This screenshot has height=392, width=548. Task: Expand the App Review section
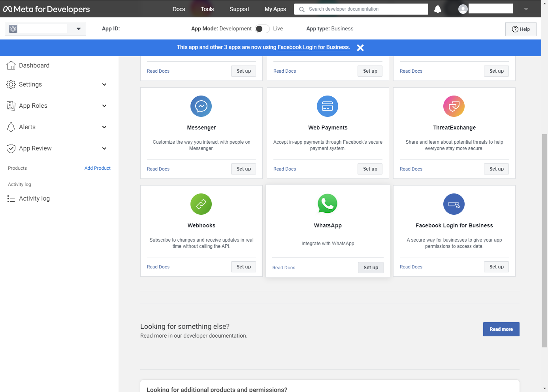pos(104,148)
